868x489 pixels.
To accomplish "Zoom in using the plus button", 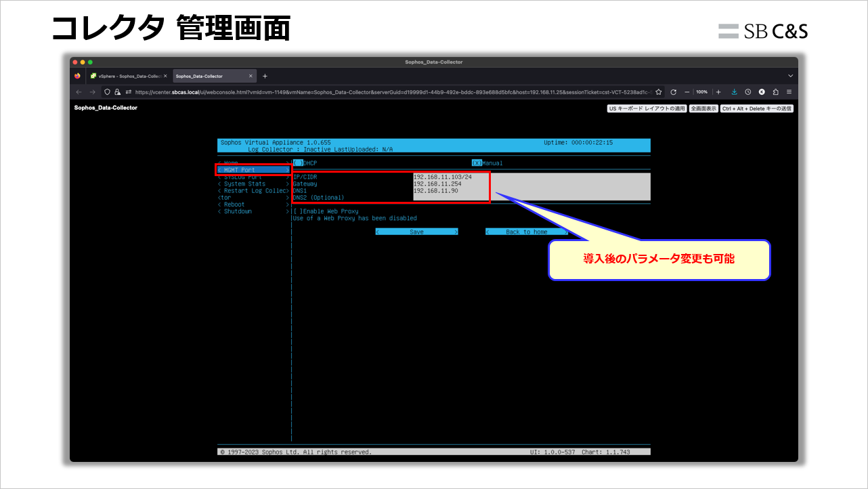I will 718,92.
